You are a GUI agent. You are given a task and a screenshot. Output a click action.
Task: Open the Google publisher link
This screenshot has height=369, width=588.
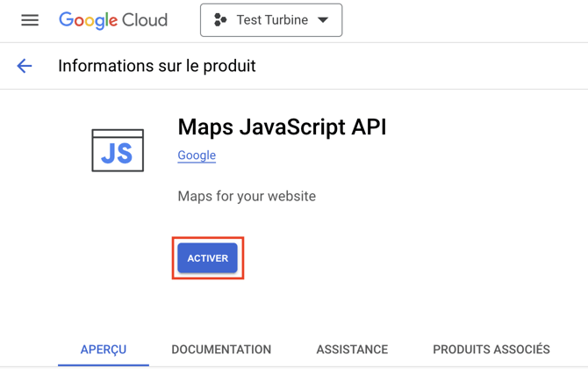click(197, 156)
